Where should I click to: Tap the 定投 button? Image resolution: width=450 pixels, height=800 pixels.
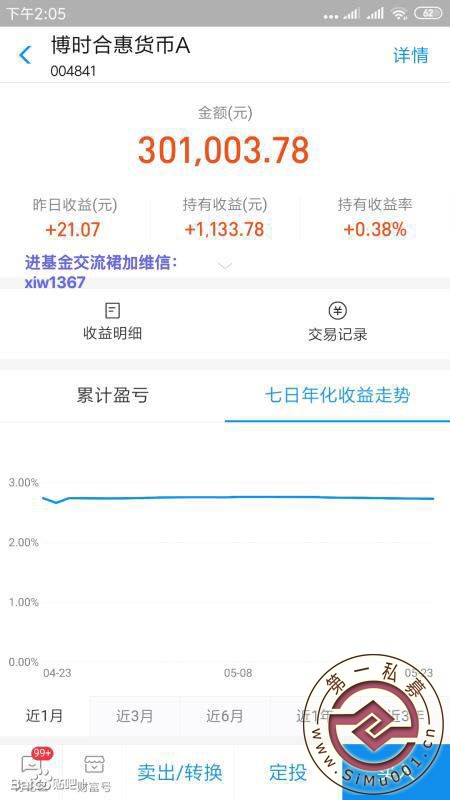coord(288,772)
